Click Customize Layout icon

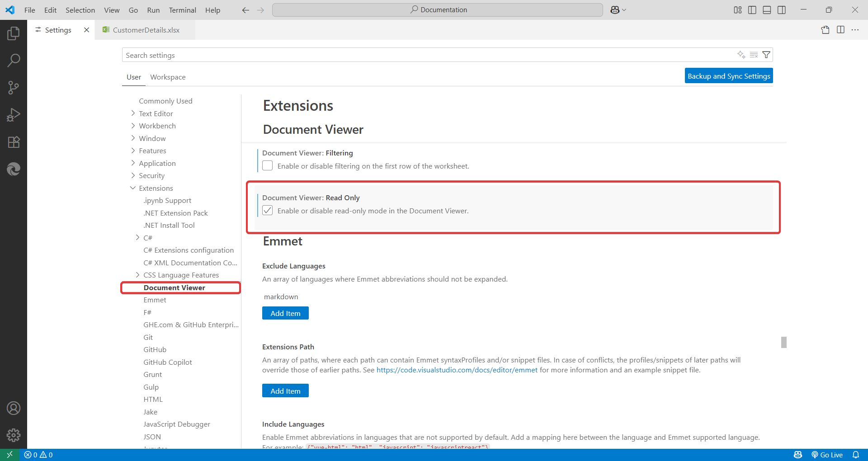[x=737, y=10]
